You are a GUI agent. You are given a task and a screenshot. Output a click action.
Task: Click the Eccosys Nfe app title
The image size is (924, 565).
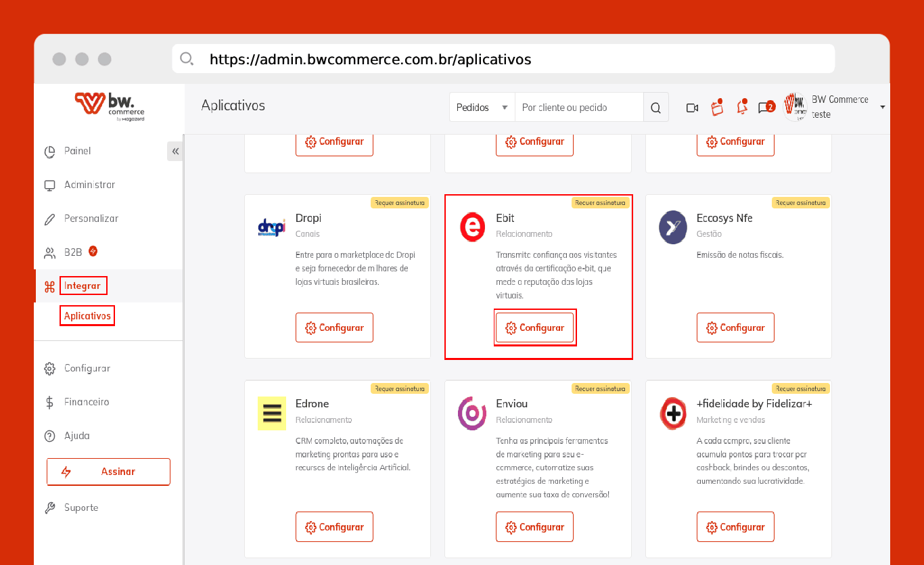[x=724, y=218]
